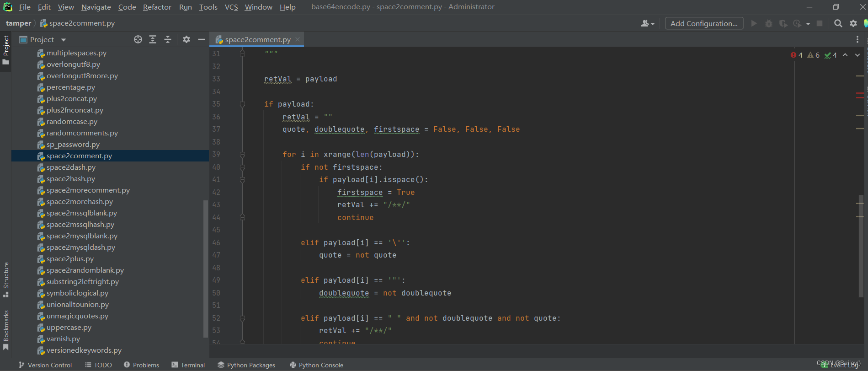The height and width of the screenshot is (371, 868).
Task: Click red error stripe mark in gutter
Action: [x=860, y=95]
